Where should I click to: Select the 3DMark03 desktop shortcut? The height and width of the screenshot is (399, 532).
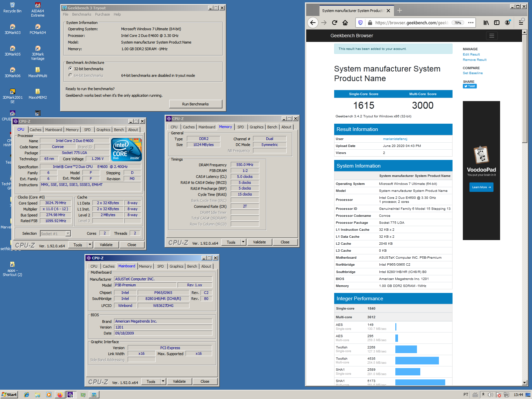pos(12,29)
